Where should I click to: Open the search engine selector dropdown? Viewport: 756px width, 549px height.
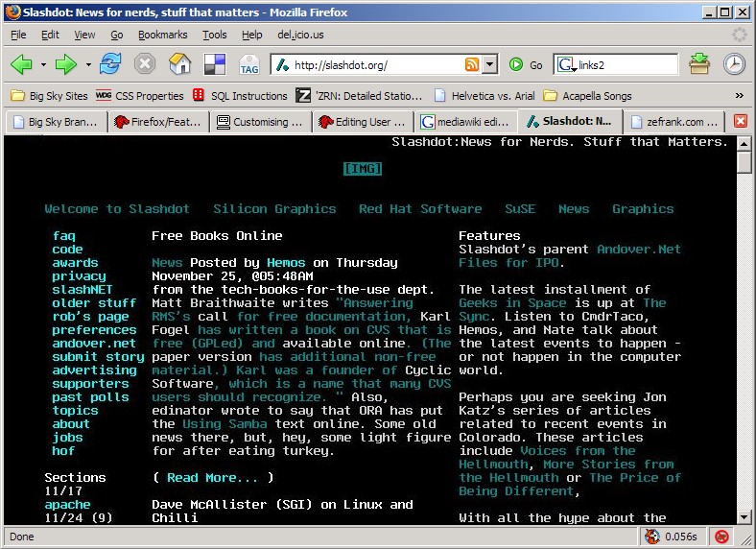click(x=566, y=64)
